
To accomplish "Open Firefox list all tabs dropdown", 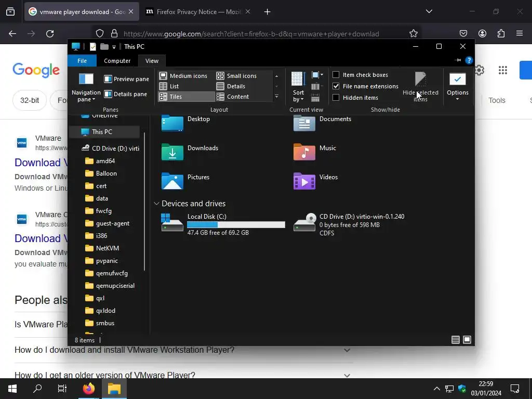I will pos(429,11).
